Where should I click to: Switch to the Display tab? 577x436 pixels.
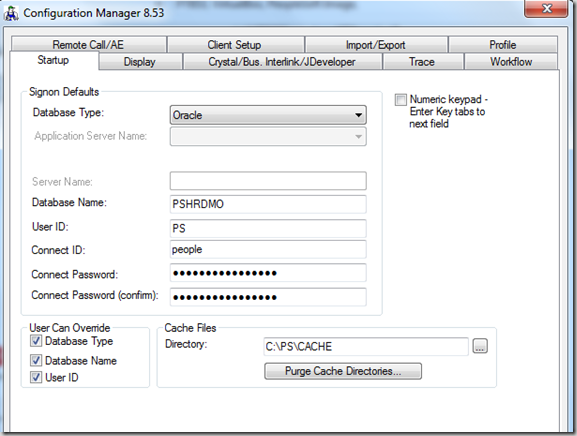140,62
